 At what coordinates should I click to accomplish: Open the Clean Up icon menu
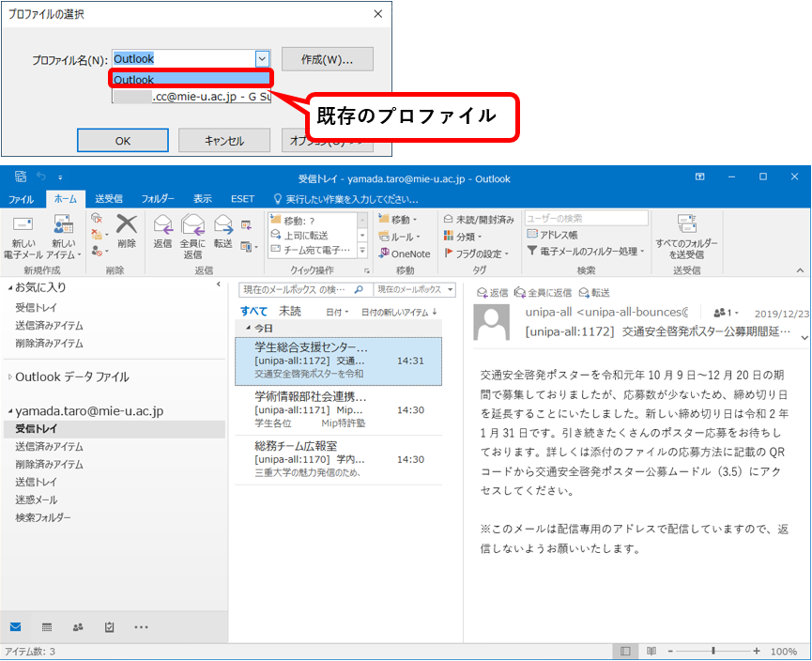coord(100,234)
